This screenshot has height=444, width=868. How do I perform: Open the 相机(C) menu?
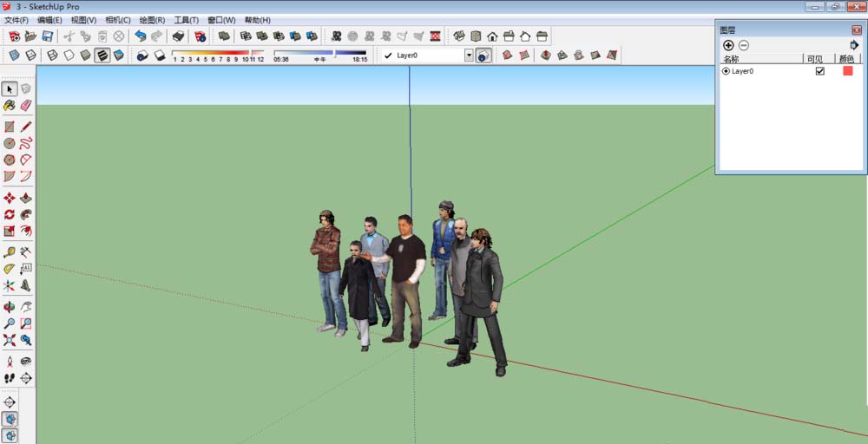117,20
